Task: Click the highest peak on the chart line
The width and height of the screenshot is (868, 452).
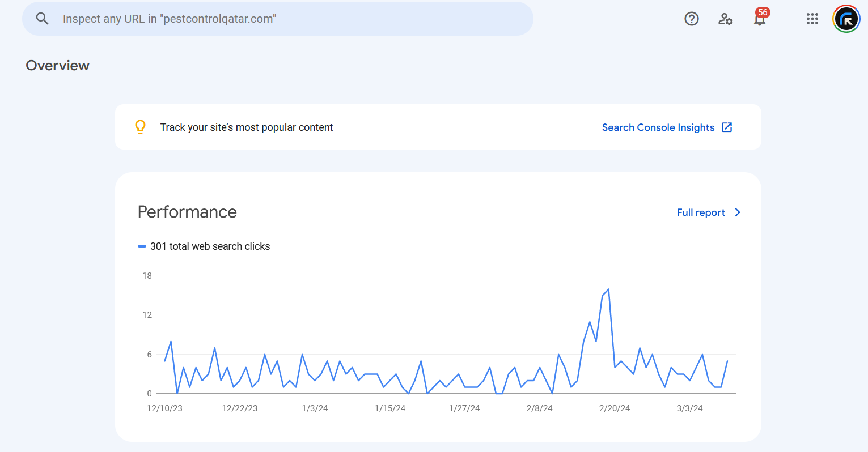Action: click(x=608, y=289)
